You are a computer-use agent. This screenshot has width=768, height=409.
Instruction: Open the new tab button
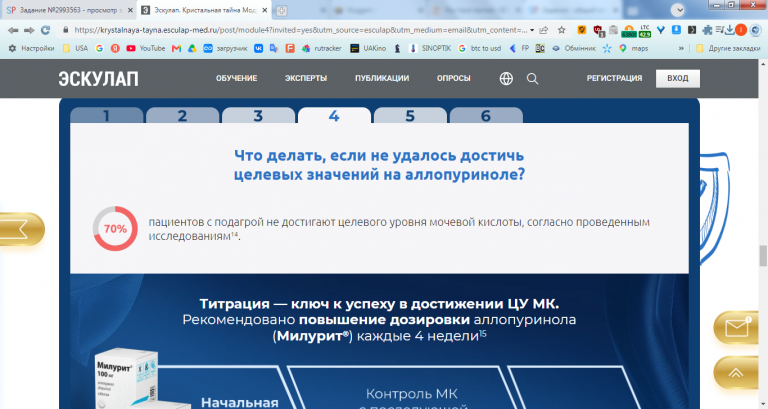coord(281,10)
